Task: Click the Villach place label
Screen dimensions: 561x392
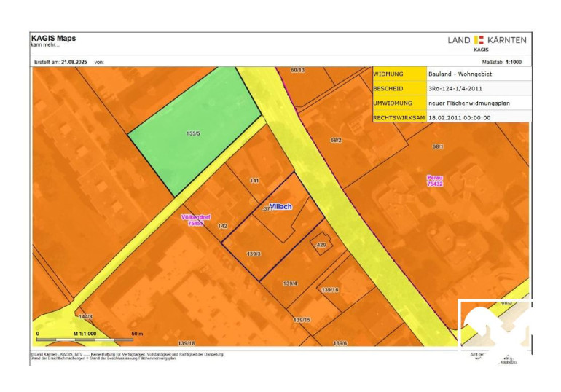Action: (x=280, y=207)
